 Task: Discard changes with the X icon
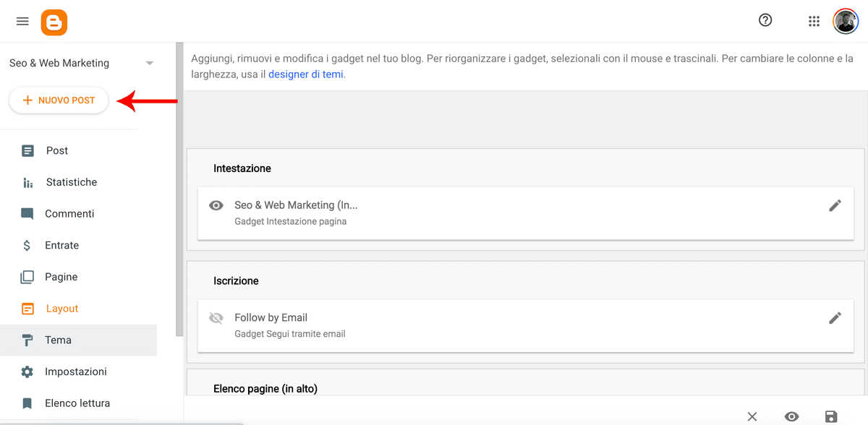pyautogui.click(x=752, y=416)
